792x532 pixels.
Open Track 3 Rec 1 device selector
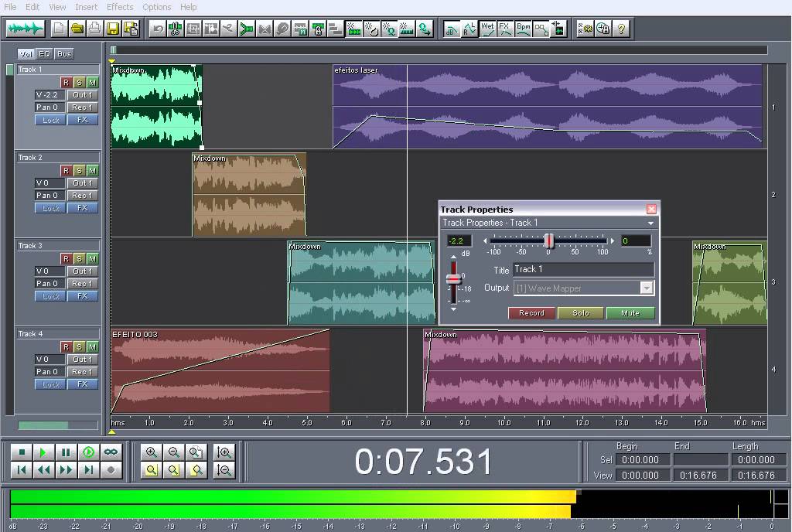point(82,284)
